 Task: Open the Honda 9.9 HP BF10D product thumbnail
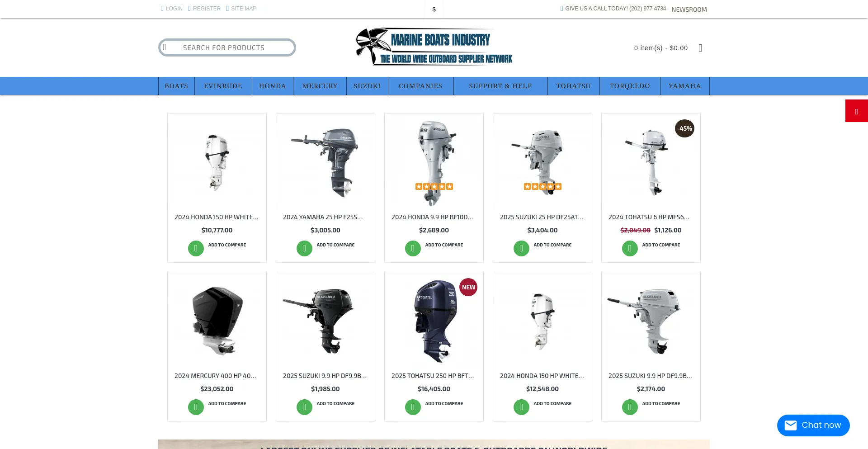(x=434, y=161)
